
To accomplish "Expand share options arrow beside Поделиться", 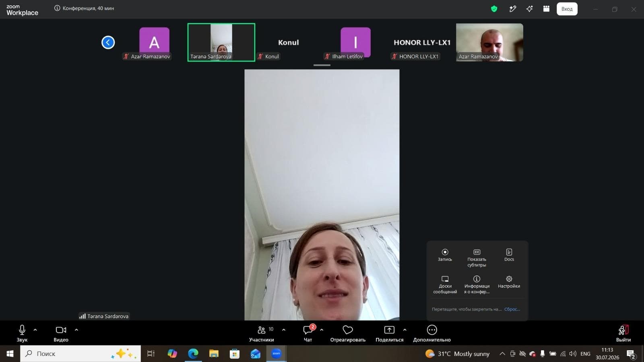I will (405, 330).
